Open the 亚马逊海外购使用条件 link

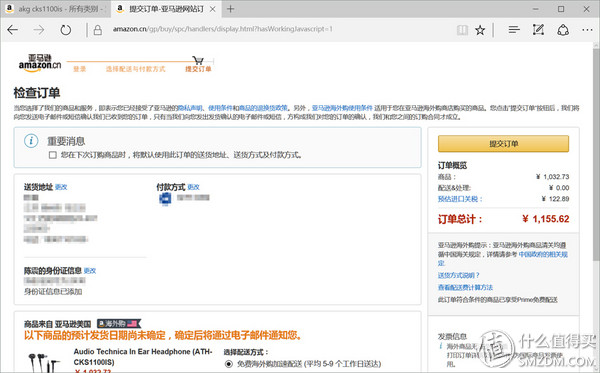coord(342,108)
